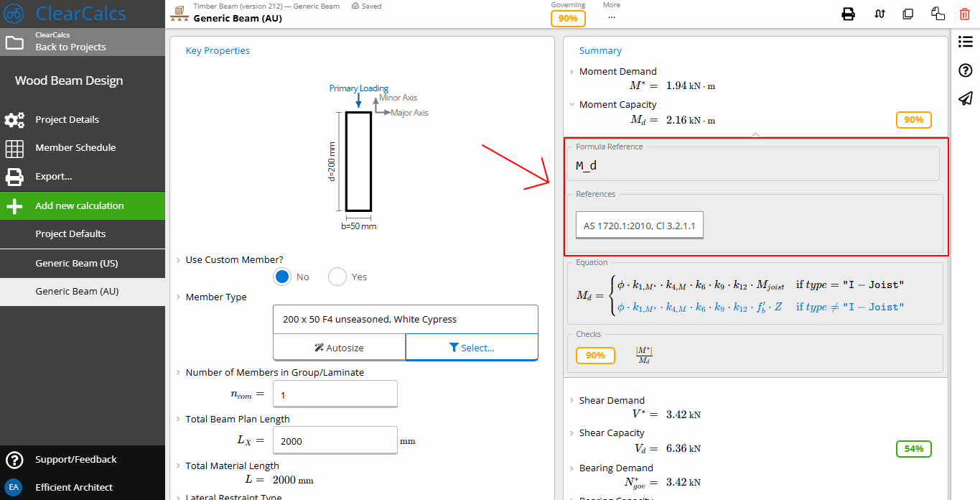Expand the Total Beam Plan Length chevron
The width and height of the screenshot is (980, 500).
(x=178, y=420)
